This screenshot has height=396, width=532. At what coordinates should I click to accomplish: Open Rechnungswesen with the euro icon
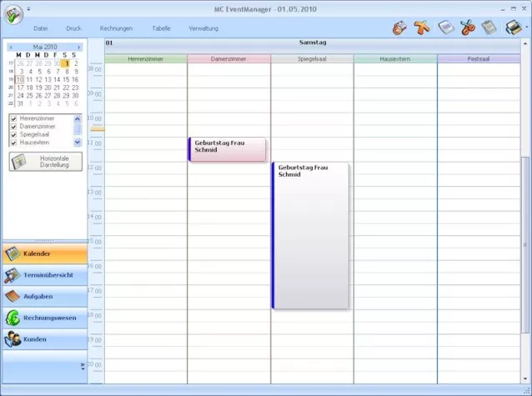click(44, 318)
